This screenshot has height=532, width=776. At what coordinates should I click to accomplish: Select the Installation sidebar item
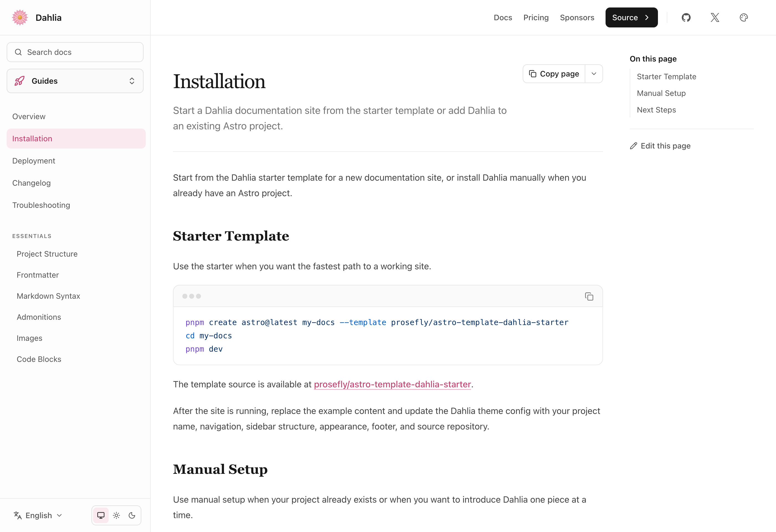click(x=76, y=139)
